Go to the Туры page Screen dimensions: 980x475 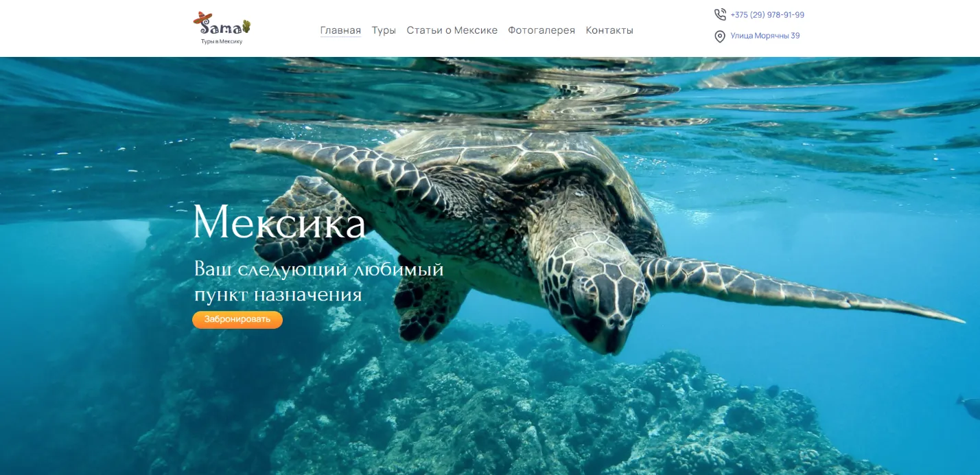pyautogui.click(x=384, y=30)
